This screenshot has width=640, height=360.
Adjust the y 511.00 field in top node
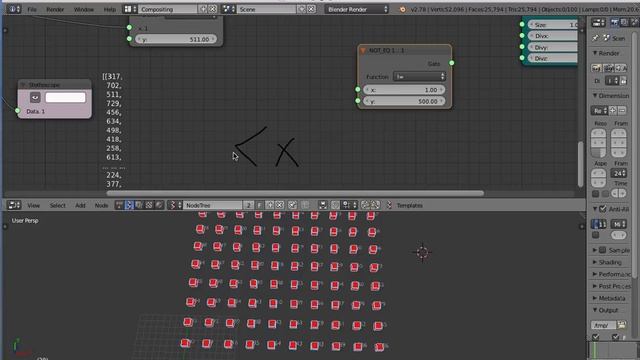pyautogui.click(x=176, y=39)
